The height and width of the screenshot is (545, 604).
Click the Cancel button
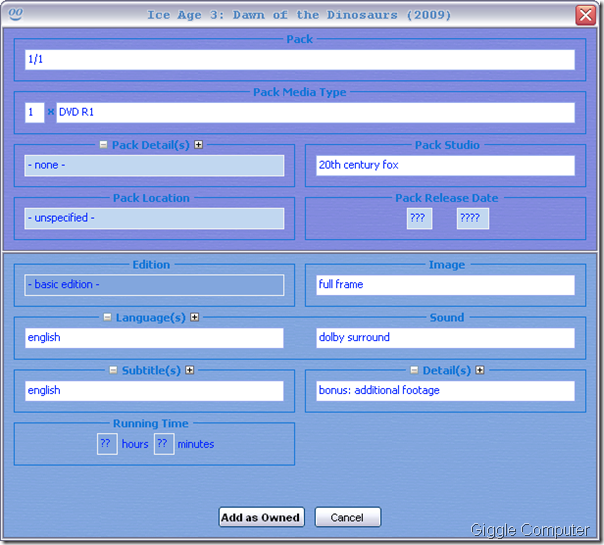click(347, 517)
